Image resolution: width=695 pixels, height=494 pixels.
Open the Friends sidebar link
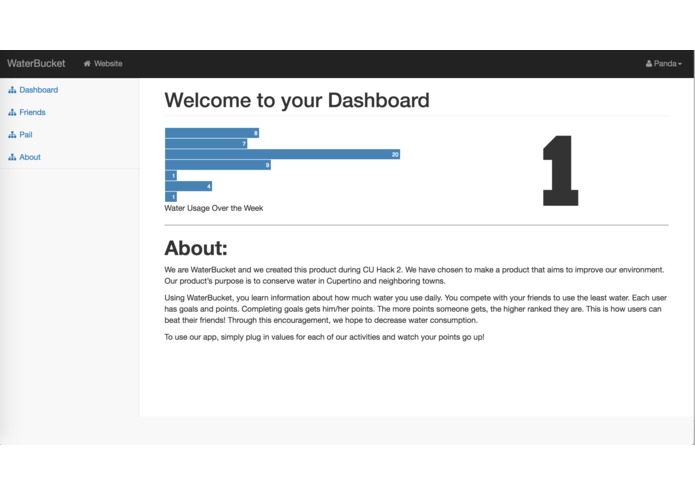(32, 113)
